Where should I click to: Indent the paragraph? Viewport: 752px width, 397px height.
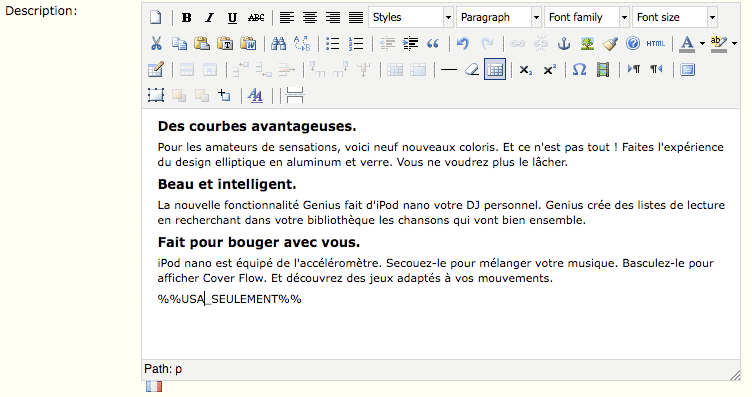click(x=410, y=44)
